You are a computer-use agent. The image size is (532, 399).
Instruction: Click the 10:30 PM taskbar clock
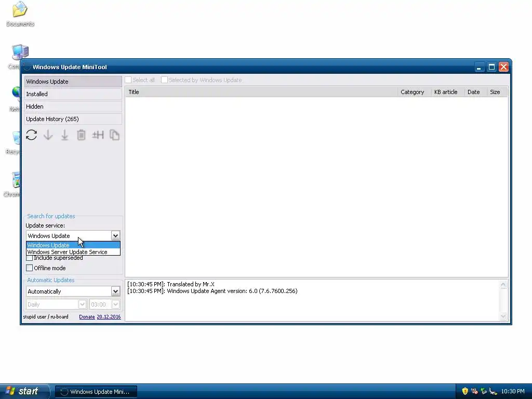pyautogui.click(x=513, y=391)
